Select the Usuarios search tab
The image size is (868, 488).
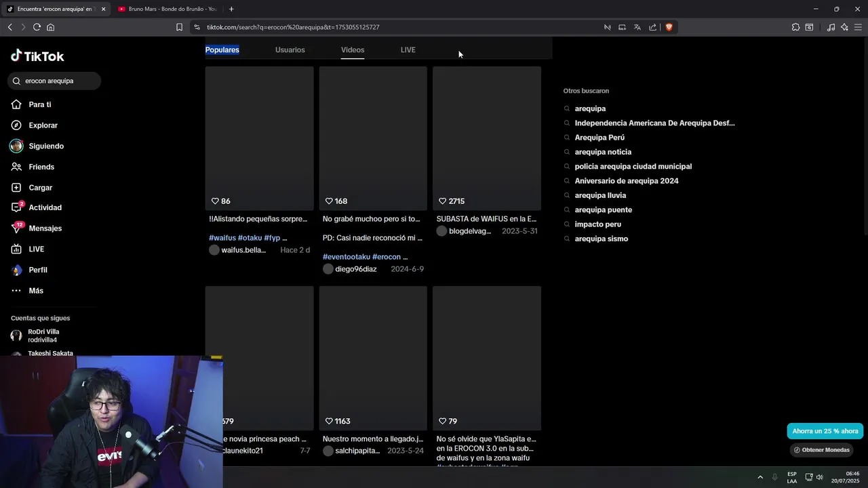click(x=290, y=49)
